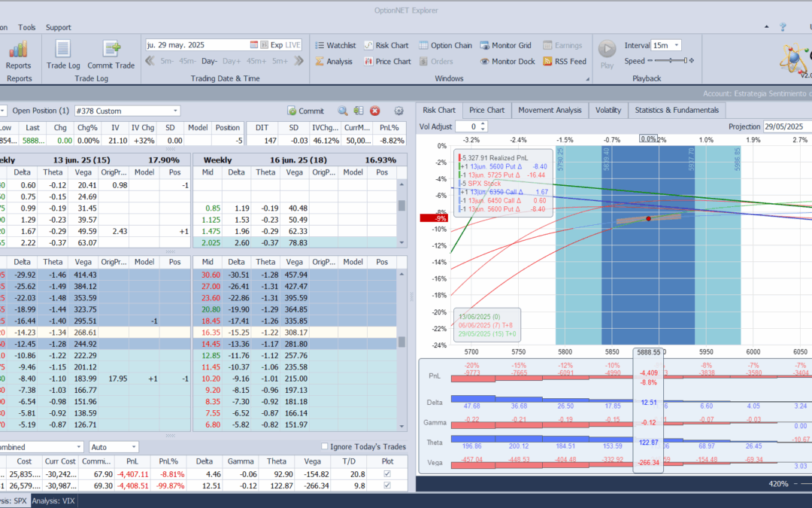Switch to the Volatility tab
The width and height of the screenshot is (812, 508).
click(607, 110)
